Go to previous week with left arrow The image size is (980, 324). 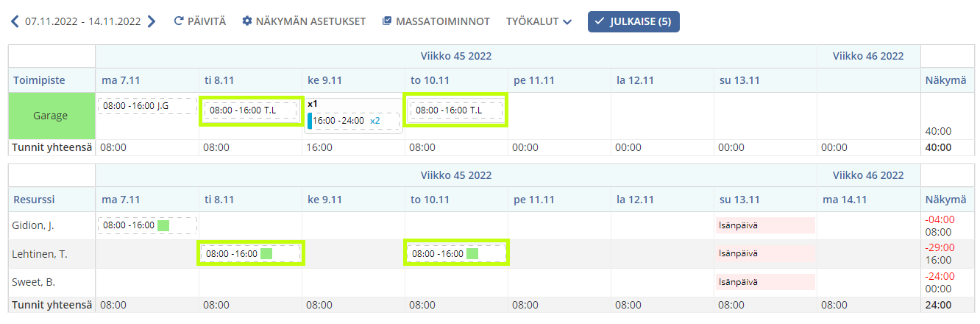[x=15, y=21]
